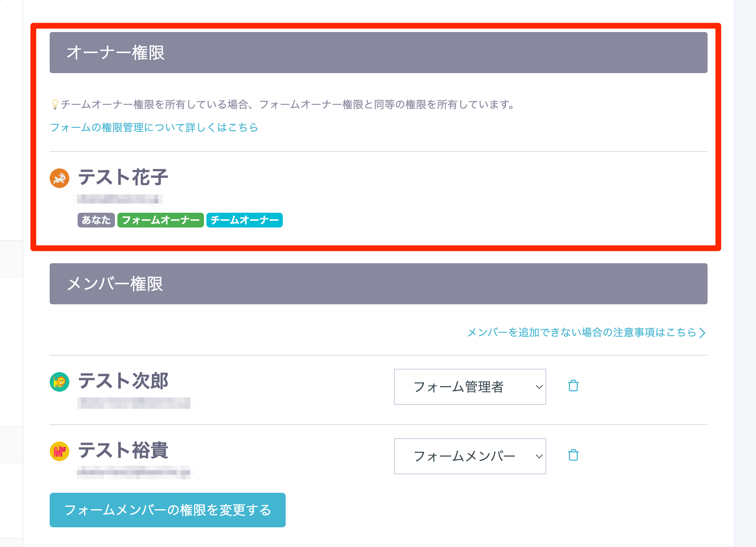Click the name テスト花子
Viewport: 756px width, 547px height.
[x=123, y=177]
